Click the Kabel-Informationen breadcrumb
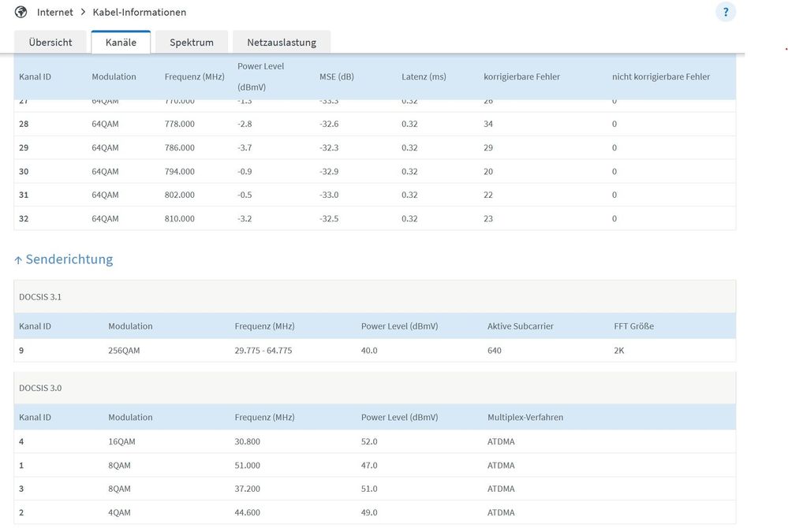This screenshot has width=788, height=532. tap(139, 12)
